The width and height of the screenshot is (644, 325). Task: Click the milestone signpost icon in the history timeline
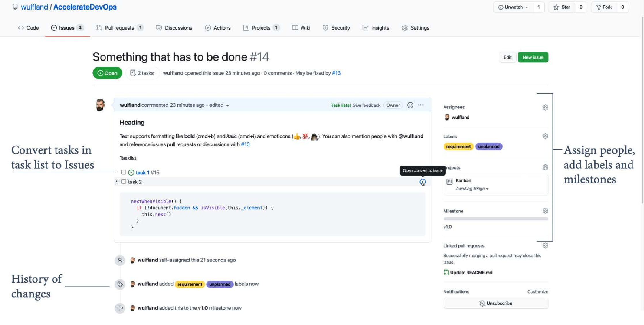pos(120,308)
